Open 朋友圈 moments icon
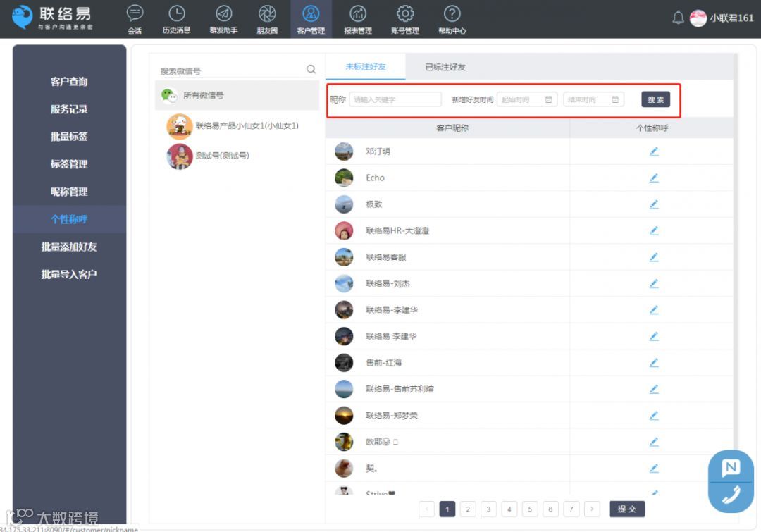Viewport: 761px width, 532px height. (x=267, y=19)
